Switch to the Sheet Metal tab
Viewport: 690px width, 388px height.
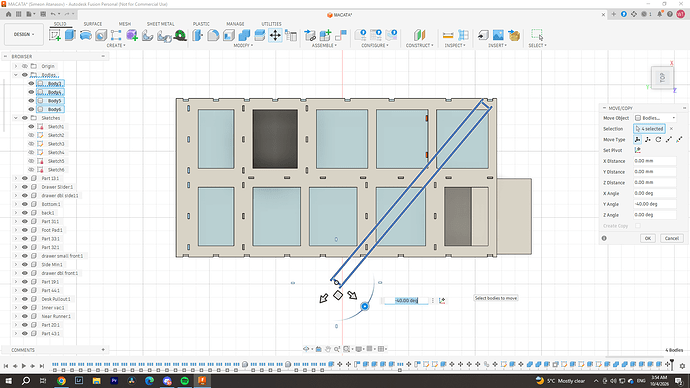pyautogui.click(x=161, y=24)
